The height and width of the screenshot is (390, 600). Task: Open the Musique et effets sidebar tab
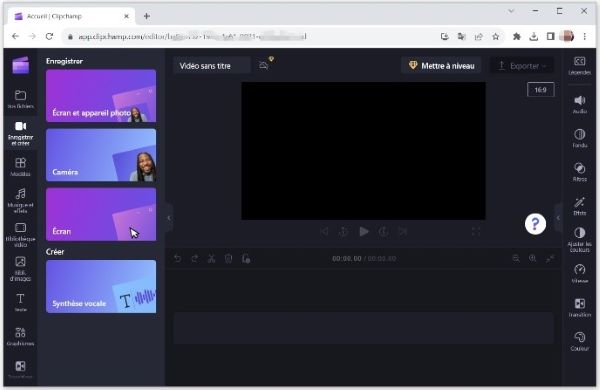coord(20,200)
